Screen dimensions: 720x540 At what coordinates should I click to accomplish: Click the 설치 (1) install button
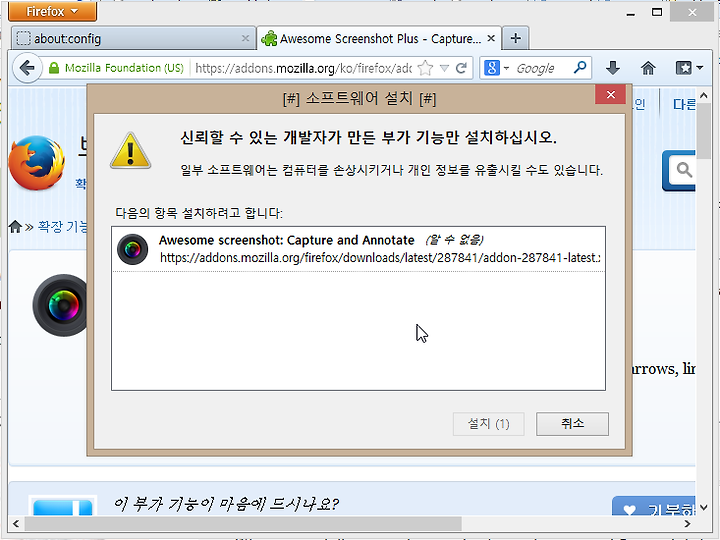click(x=489, y=423)
